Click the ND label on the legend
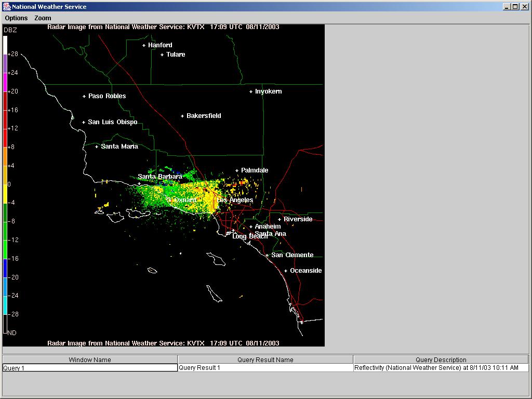The width and height of the screenshot is (532, 399). coord(12,333)
